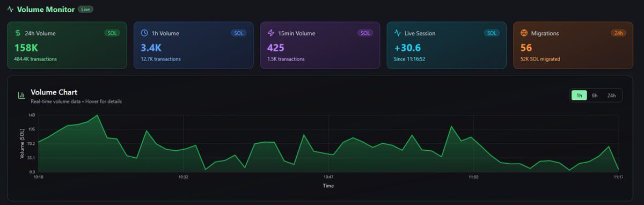Click the 10:18 time axis label

(x=39, y=177)
